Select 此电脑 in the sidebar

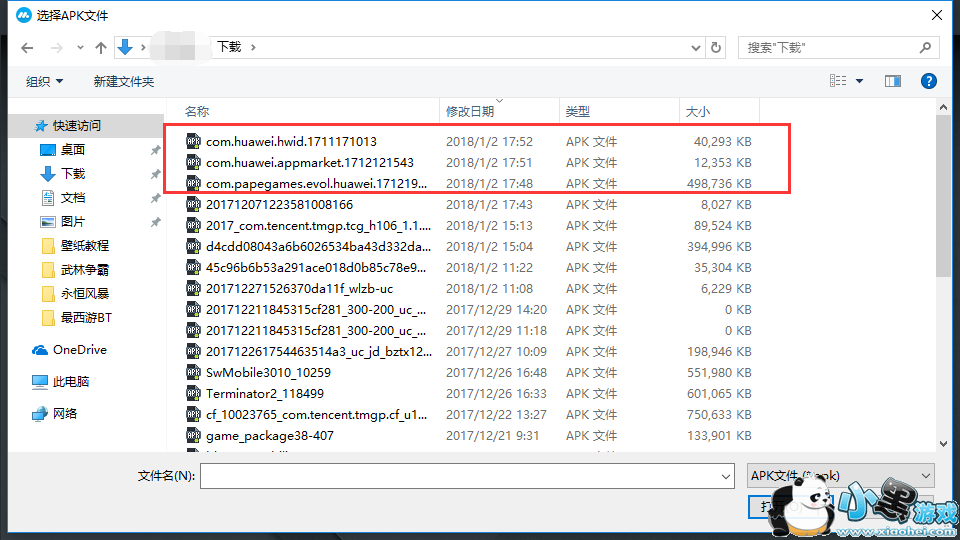point(70,381)
